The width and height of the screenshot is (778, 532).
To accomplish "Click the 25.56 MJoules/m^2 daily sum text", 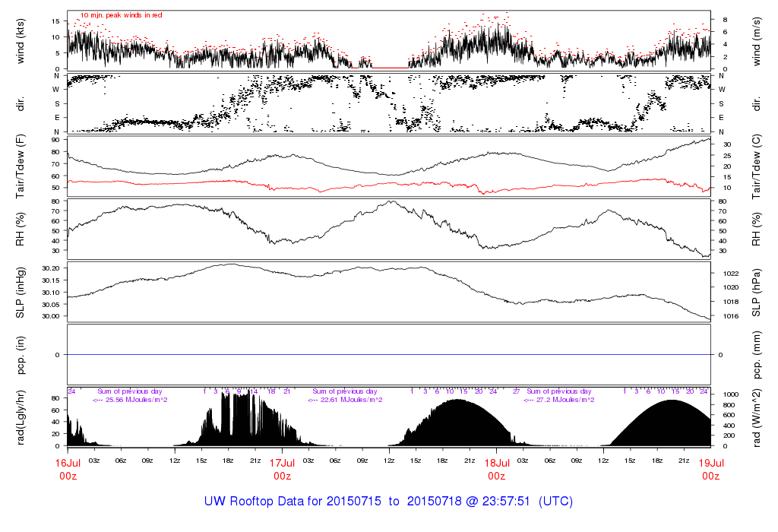I will (130, 400).
